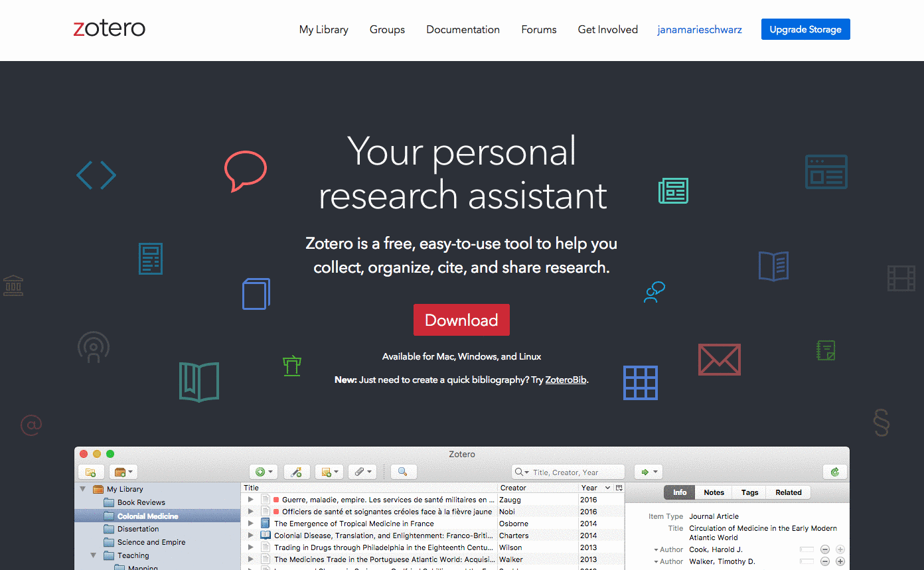924x570 pixels.
Task: Click the blue book icon of Emergence of Tropical Medicine
Action: [266, 524]
